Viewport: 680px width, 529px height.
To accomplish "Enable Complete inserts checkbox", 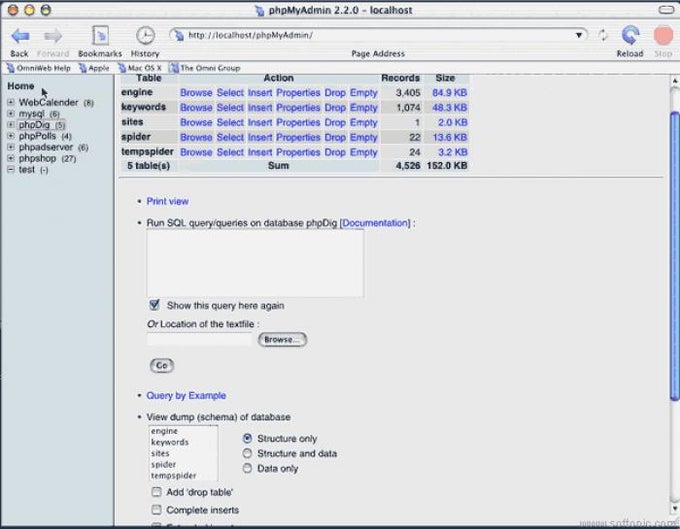I will [157, 509].
